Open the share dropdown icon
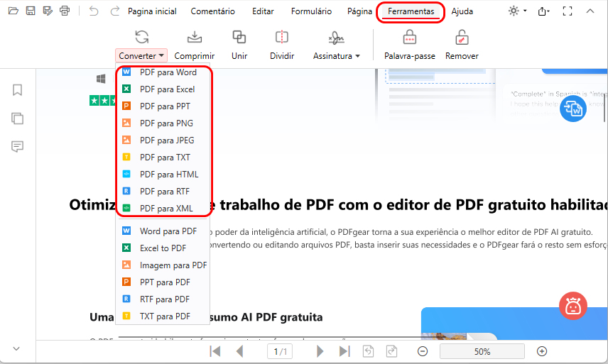The width and height of the screenshot is (608, 364). point(543,11)
